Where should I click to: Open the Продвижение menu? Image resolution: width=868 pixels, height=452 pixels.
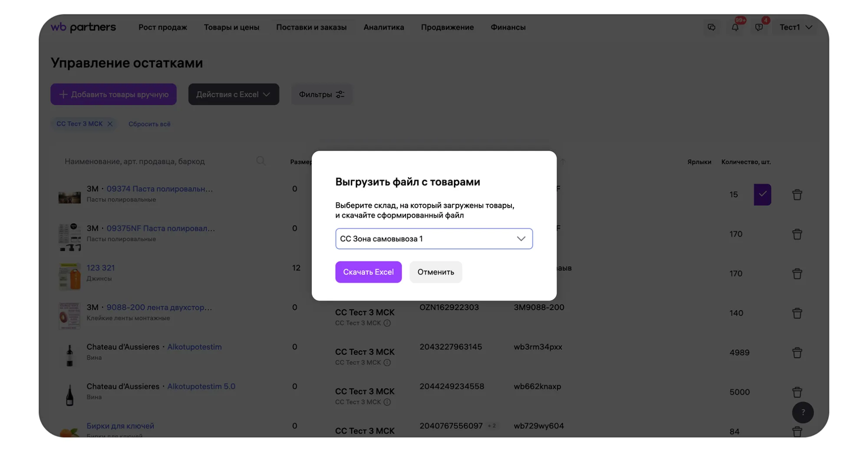pos(447,27)
